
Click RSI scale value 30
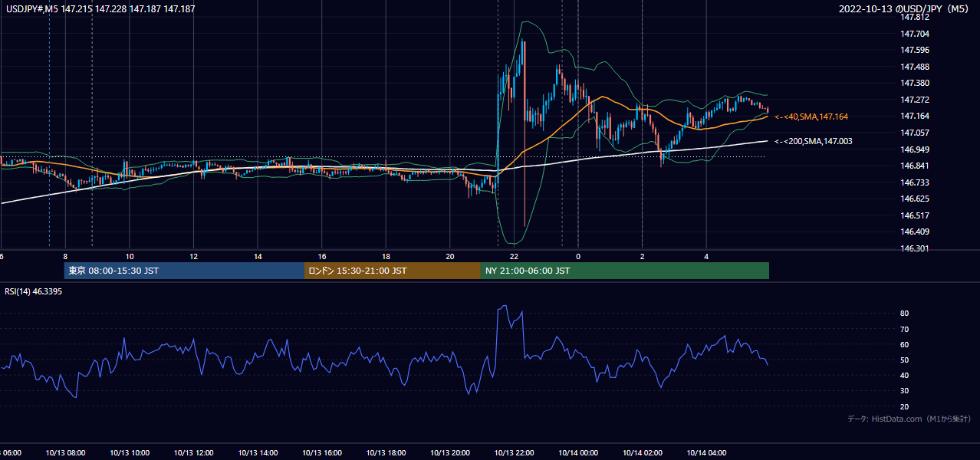click(904, 391)
